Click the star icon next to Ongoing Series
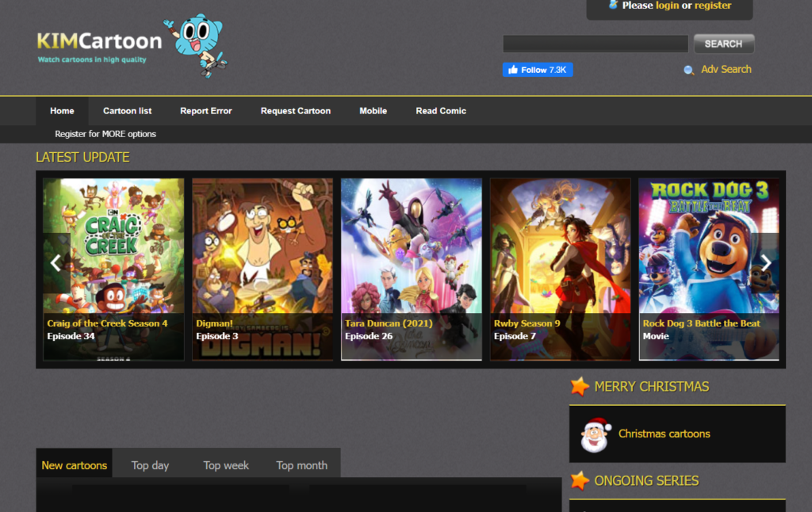This screenshot has height=512, width=812. pos(580,481)
